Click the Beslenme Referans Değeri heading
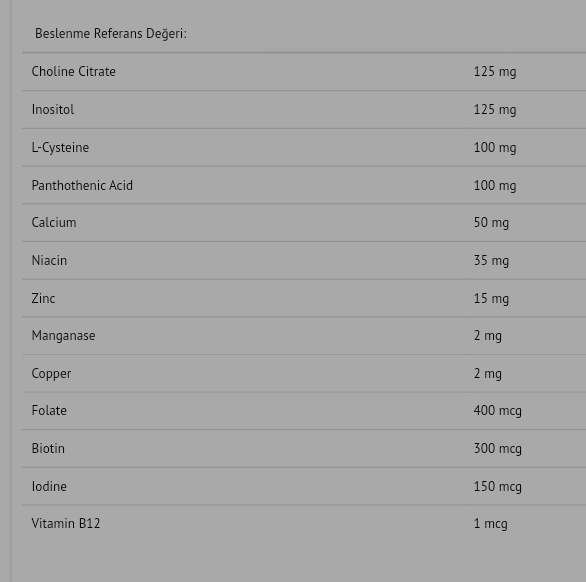The width and height of the screenshot is (586, 582). [111, 34]
